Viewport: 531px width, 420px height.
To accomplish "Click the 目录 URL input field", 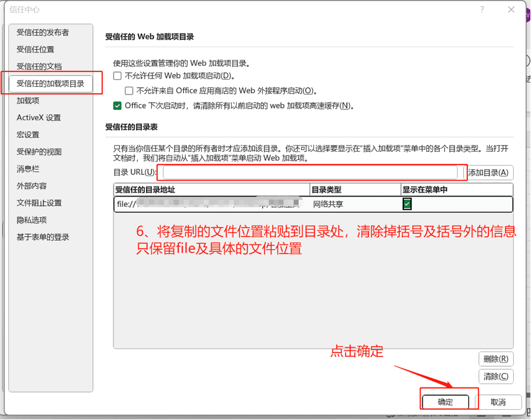I will click(310, 172).
